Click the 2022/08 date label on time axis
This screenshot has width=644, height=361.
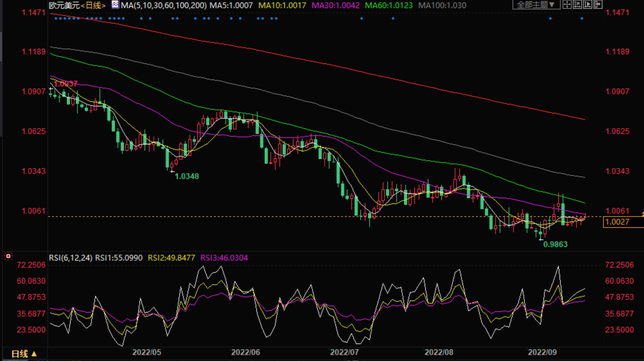(x=439, y=352)
